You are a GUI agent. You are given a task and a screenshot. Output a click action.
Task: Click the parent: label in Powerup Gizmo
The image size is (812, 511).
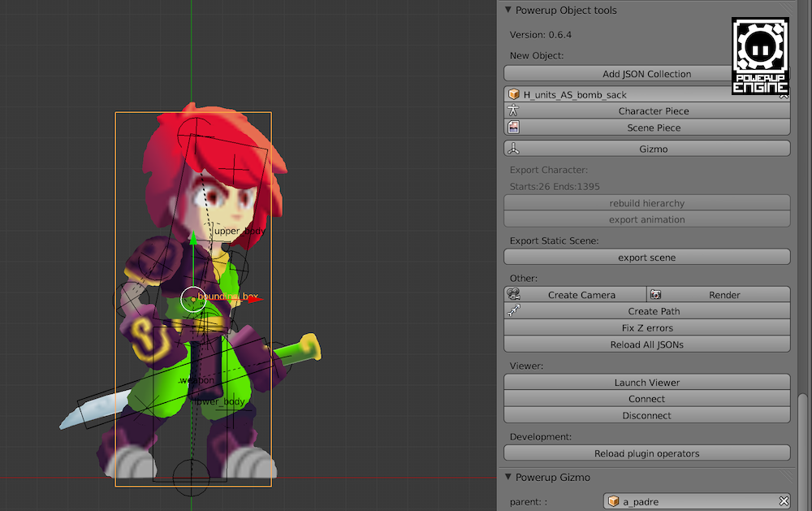click(x=529, y=502)
